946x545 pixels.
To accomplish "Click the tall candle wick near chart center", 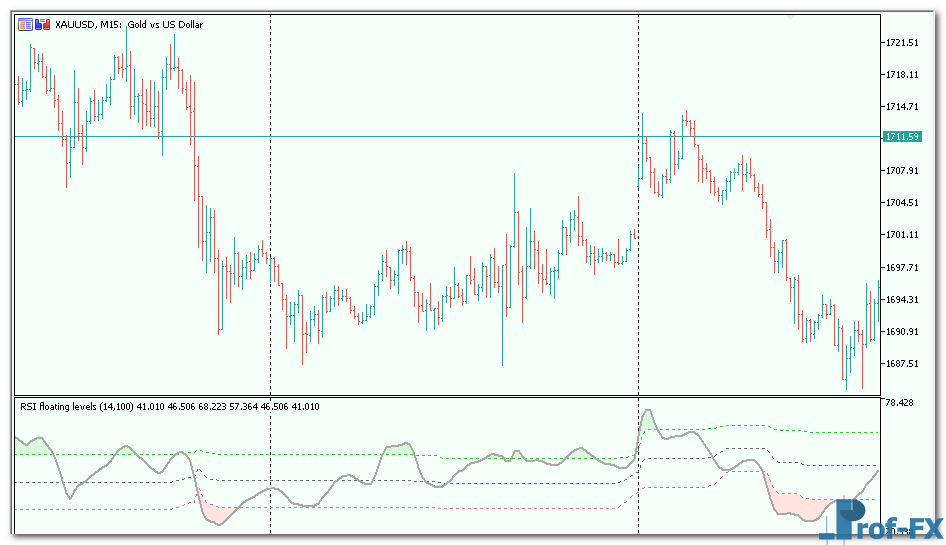I will point(514,200).
